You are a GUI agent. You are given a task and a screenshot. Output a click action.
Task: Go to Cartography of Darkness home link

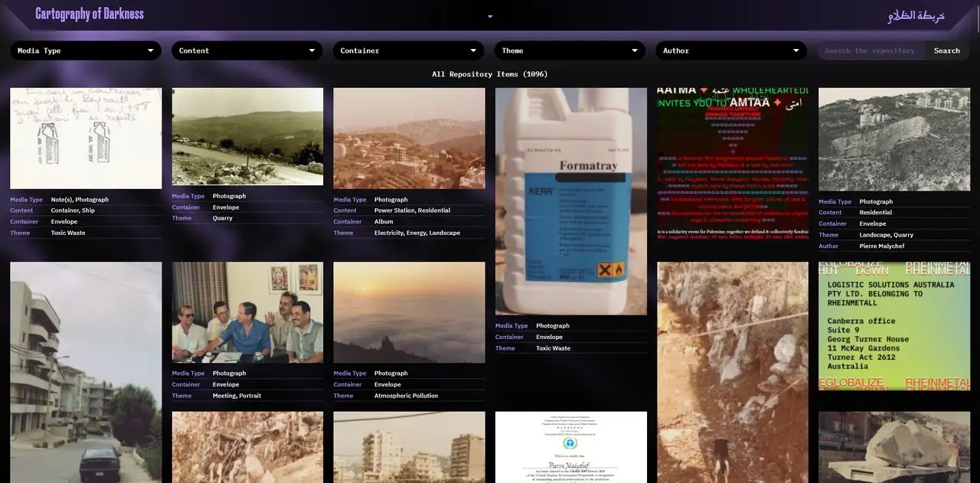tap(90, 14)
